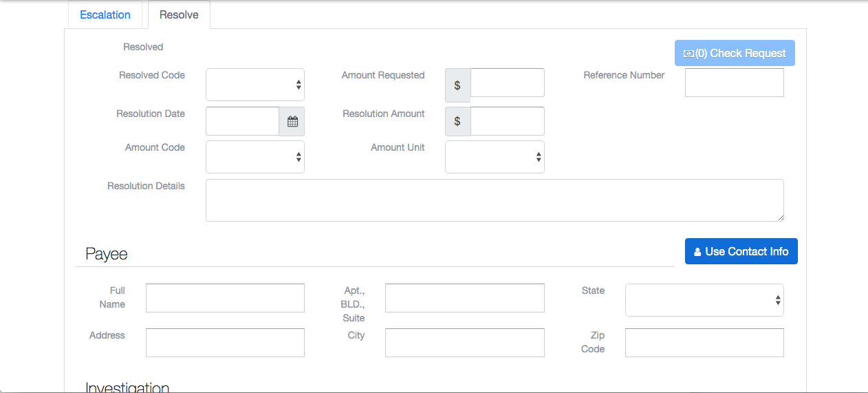Click the City input field
Image resolution: width=868 pixels, height=393 pixels.
(x=464, y=343)
